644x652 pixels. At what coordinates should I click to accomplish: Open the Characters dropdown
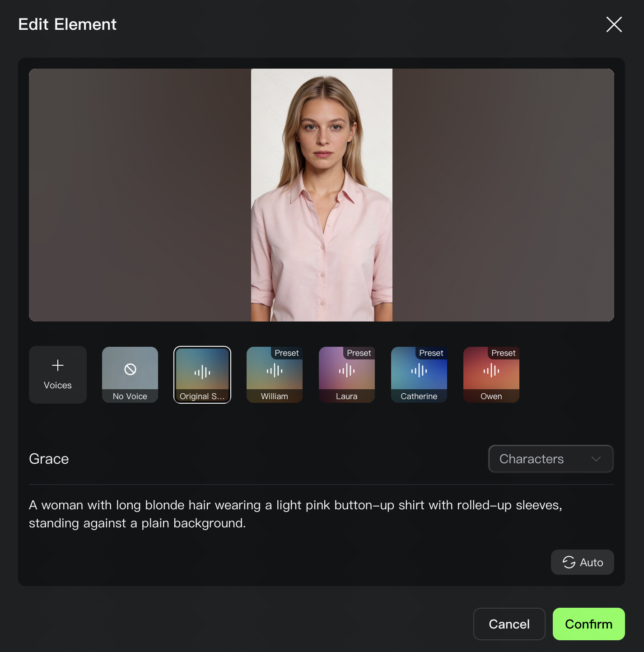pyautogui.click(x=551, y=459)
